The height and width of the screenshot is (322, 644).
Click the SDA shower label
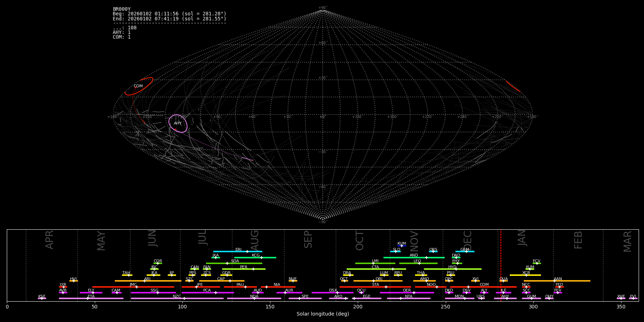(235, 261)
